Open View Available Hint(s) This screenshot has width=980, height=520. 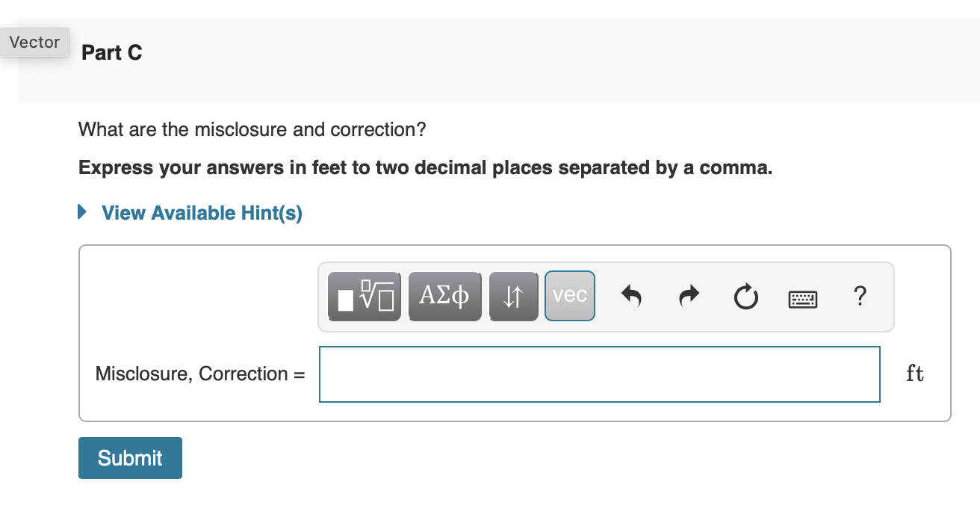tap(201, 212)
